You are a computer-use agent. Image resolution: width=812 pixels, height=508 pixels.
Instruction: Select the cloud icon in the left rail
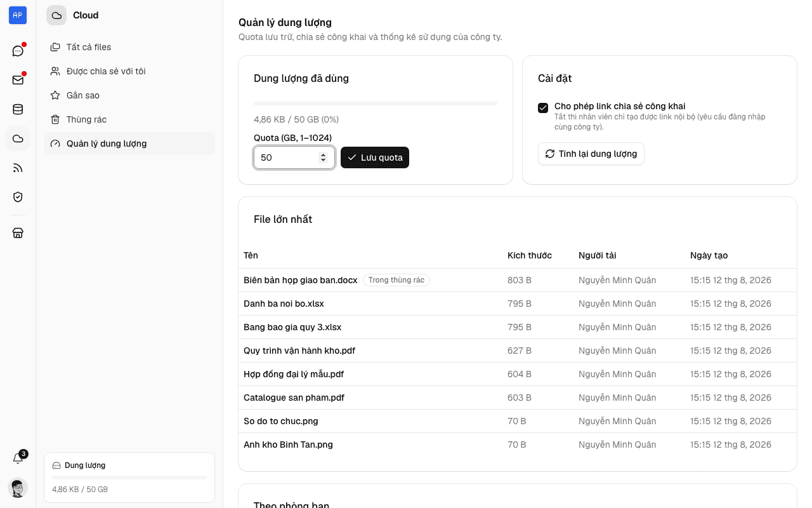[18, 138]
